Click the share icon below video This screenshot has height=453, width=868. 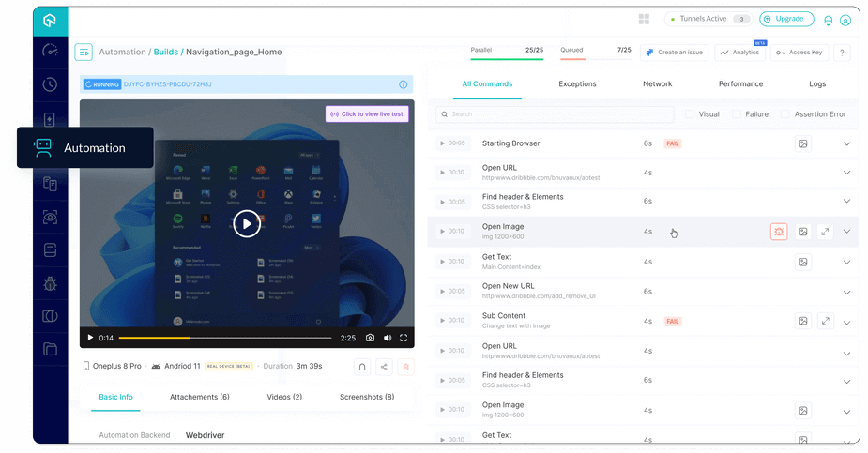[x=384, y=367]
